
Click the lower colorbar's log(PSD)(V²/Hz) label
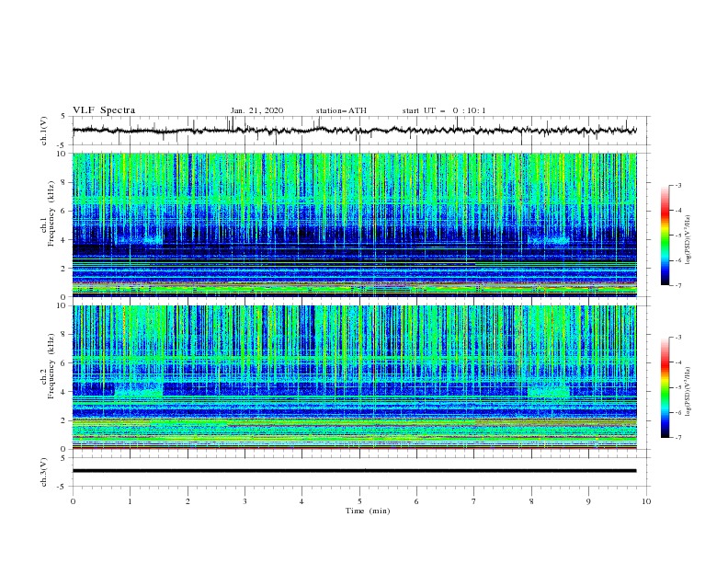pyautogui.click(x=688, y=391)
